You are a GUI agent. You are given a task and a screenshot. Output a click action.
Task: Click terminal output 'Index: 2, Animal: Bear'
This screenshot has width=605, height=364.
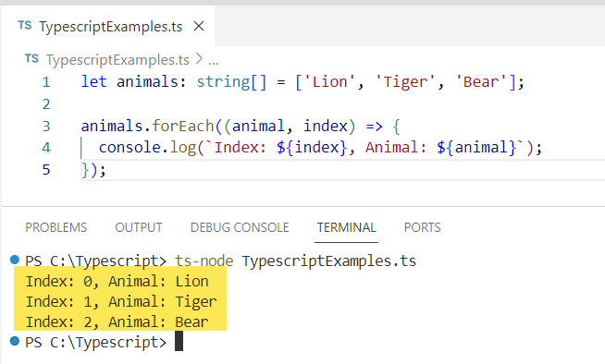pos(117,322)
